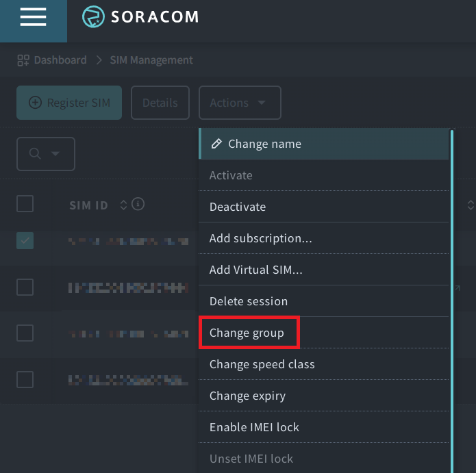Click the Actions menu vertical scrollbar
This screenshot has width=476, height=473.
point(451,301)
